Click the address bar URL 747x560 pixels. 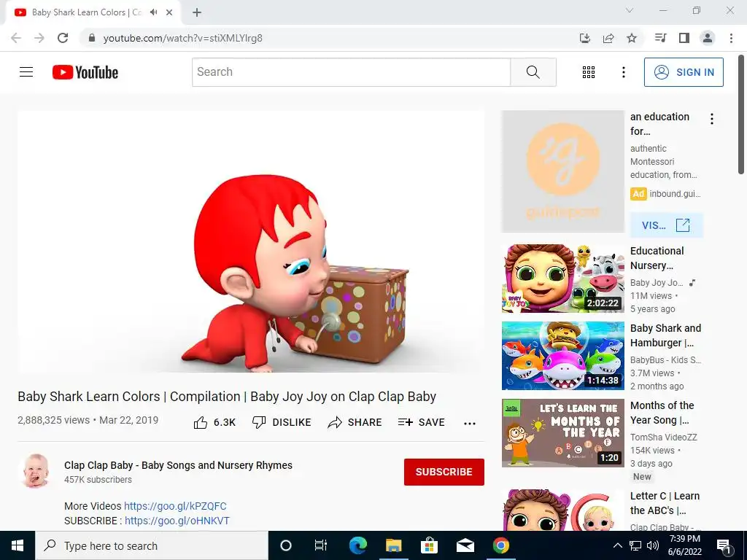coord(182,38)
